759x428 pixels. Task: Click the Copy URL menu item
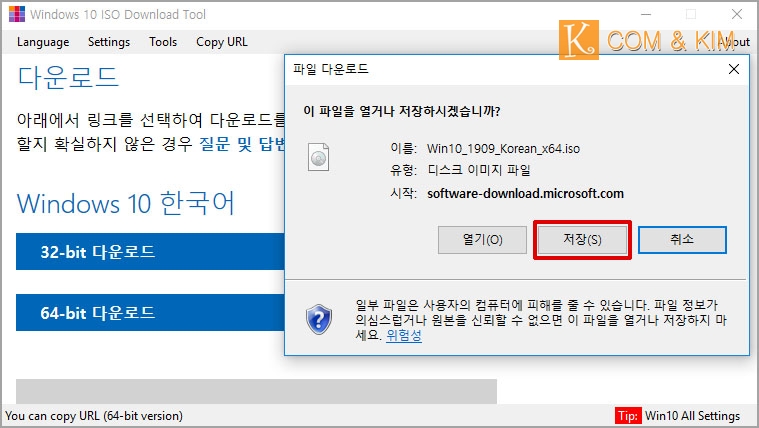tap(222, 42)
